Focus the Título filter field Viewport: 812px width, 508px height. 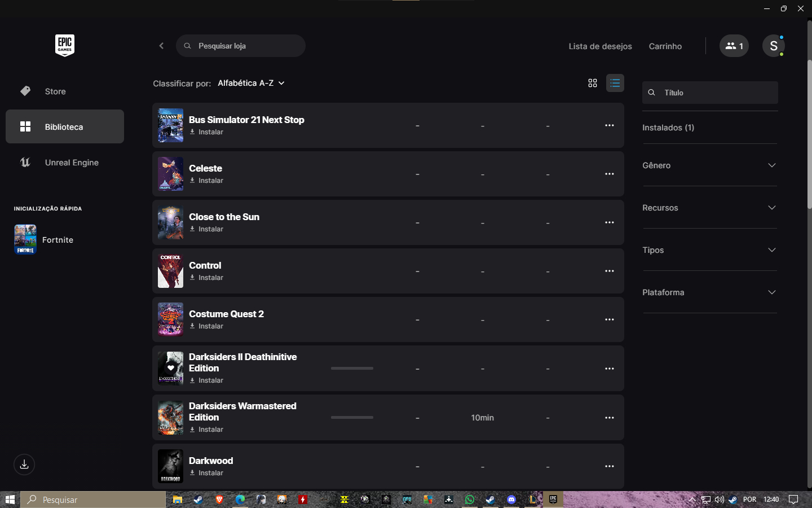click(710, 93)
